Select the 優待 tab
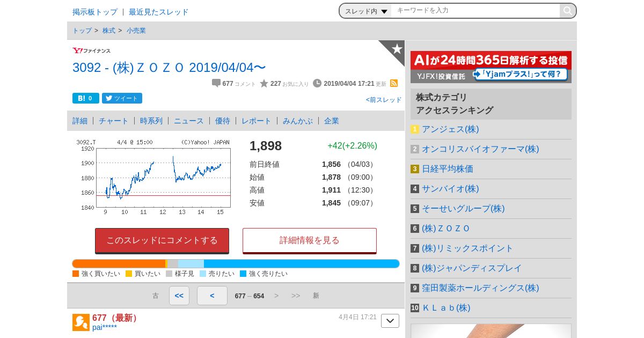Viewport: 644px width, 338px height. 223,121
